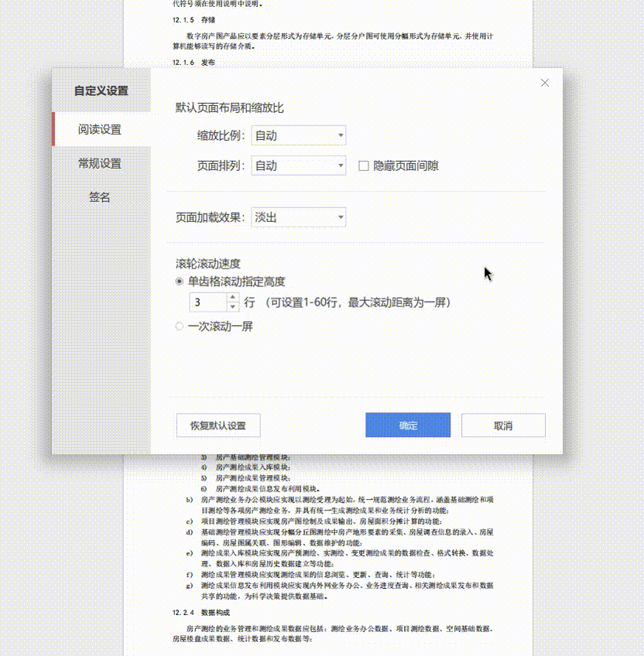The width and height of the screenshot is (644, 656).
Task: Increase scroll rows with up stepper arrow
Action: click(x=233, y=297)
